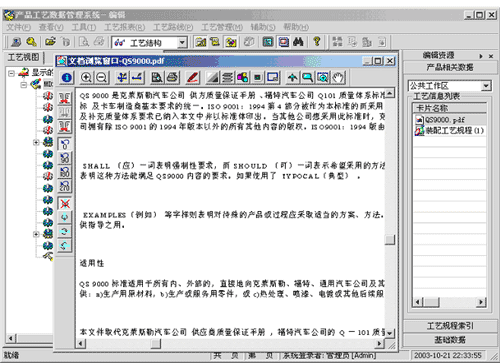Zoom in with the magnifier plus icon
Image resolution: width=500 pixels, height=363 pixels.
[x=86, y=78]
